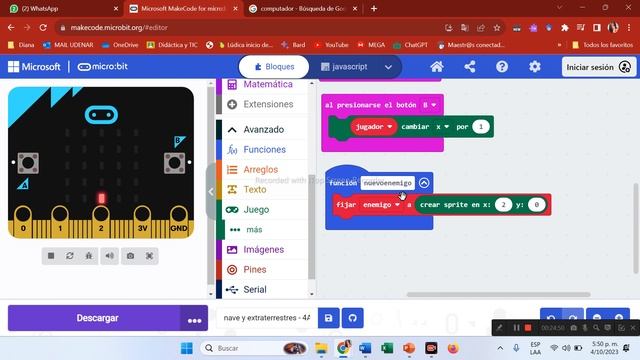Open language dropdown arrow beside javascript

[x=388, y=67]
